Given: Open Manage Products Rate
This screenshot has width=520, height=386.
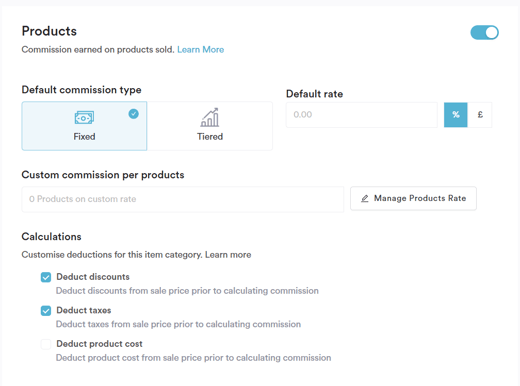Looking at the screenshot, I should 413,198.
